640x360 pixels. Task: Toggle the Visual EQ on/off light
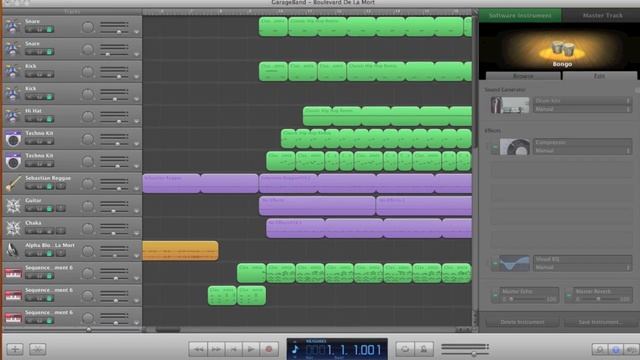495,263
